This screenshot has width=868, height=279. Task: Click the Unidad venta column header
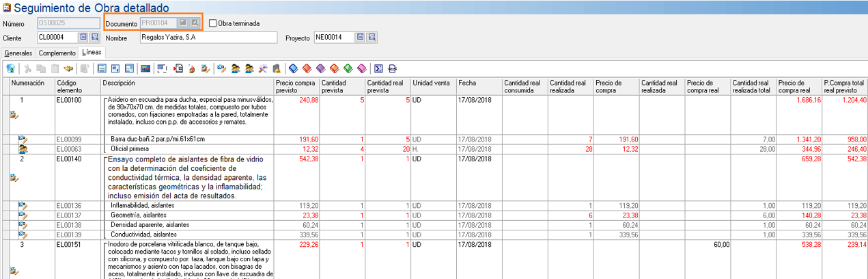point(434,86)
